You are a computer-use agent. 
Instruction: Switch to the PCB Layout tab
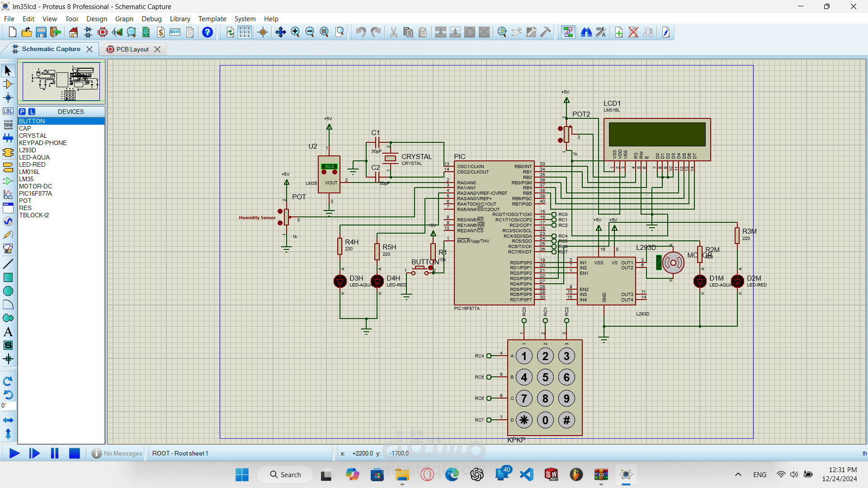point(131,49)
